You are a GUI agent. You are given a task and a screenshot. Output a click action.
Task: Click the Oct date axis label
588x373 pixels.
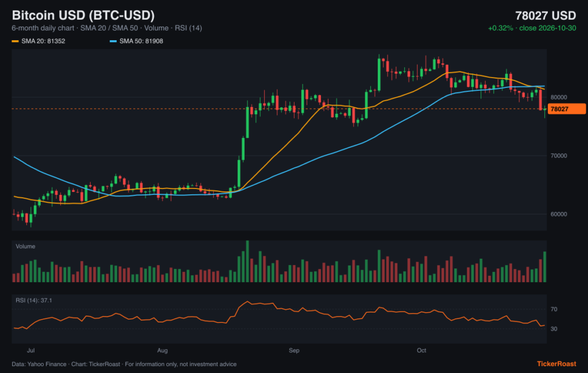421,351
